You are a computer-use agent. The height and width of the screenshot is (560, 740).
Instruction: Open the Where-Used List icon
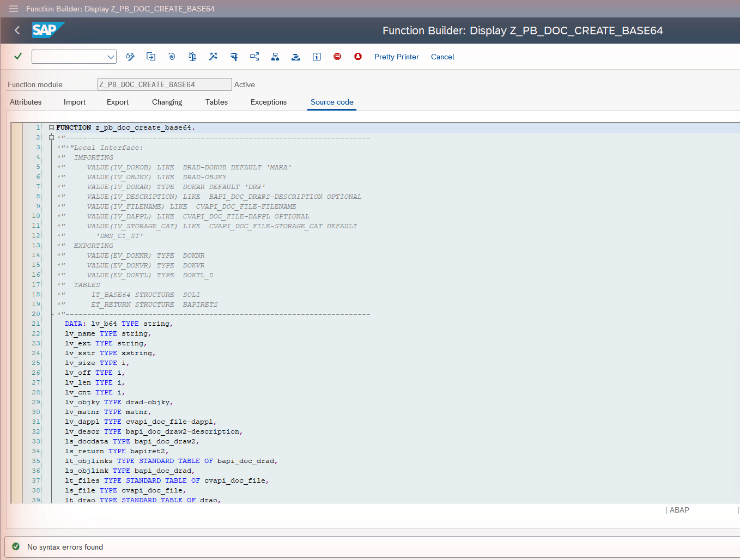(254, 57)
